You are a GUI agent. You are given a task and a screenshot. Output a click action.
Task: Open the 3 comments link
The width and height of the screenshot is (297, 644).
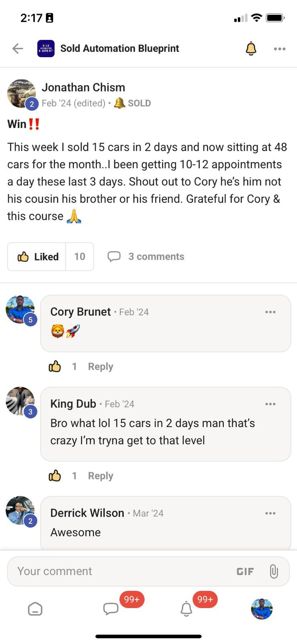(146, 257)
